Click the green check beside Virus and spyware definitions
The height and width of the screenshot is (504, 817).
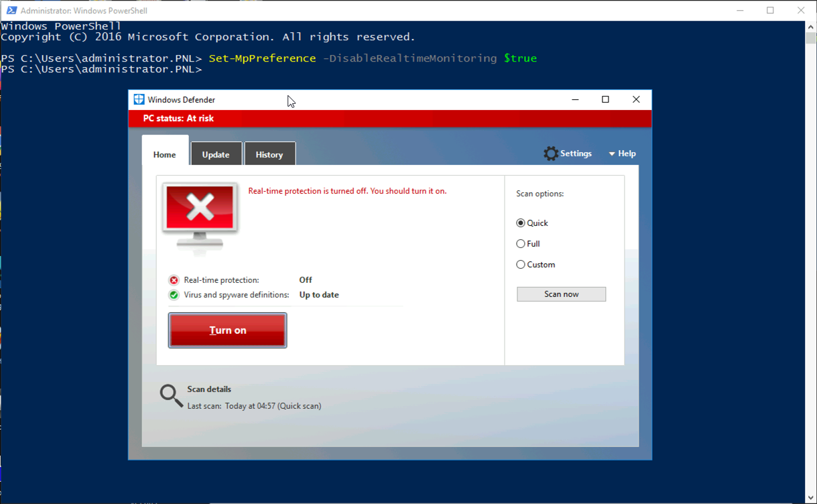pyautogui.click(x=173, y=294)
